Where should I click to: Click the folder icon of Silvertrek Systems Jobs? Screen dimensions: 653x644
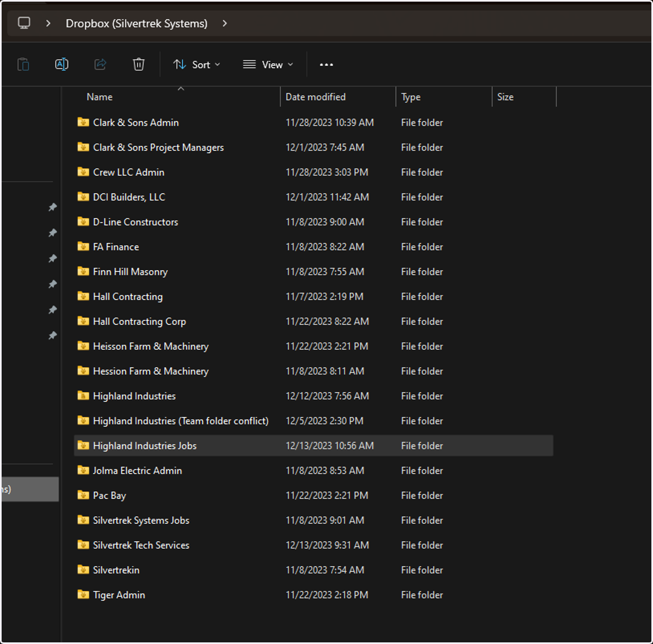83,519
